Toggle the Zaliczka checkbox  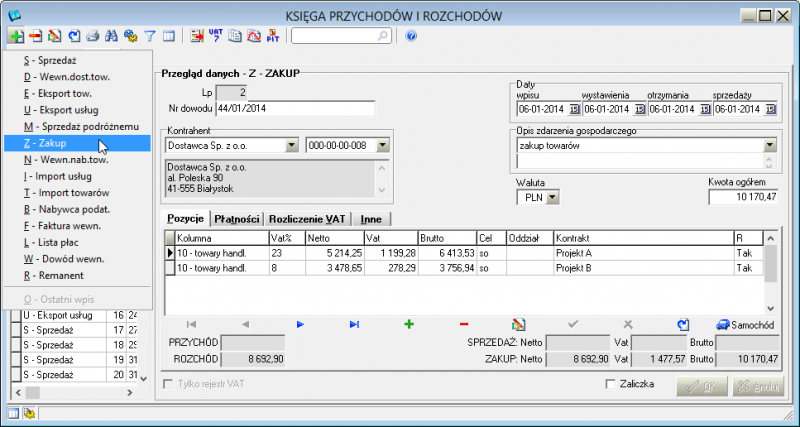[x=611, y=384]
